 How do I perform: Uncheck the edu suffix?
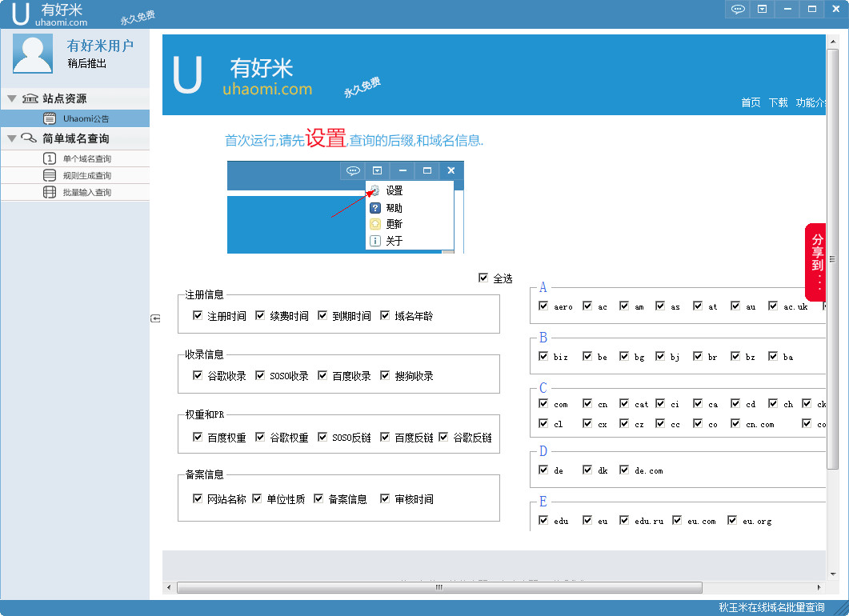[x=543, y=520]
